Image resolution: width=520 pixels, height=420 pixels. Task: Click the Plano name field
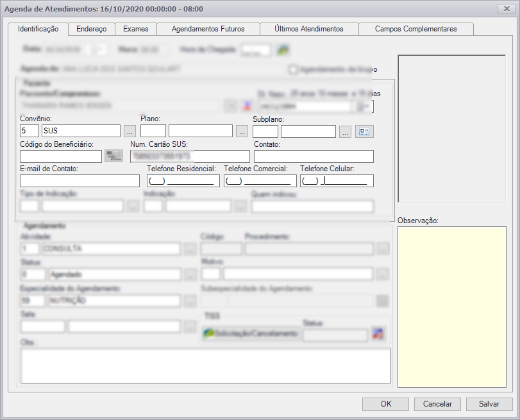click(x=201, y=131)
